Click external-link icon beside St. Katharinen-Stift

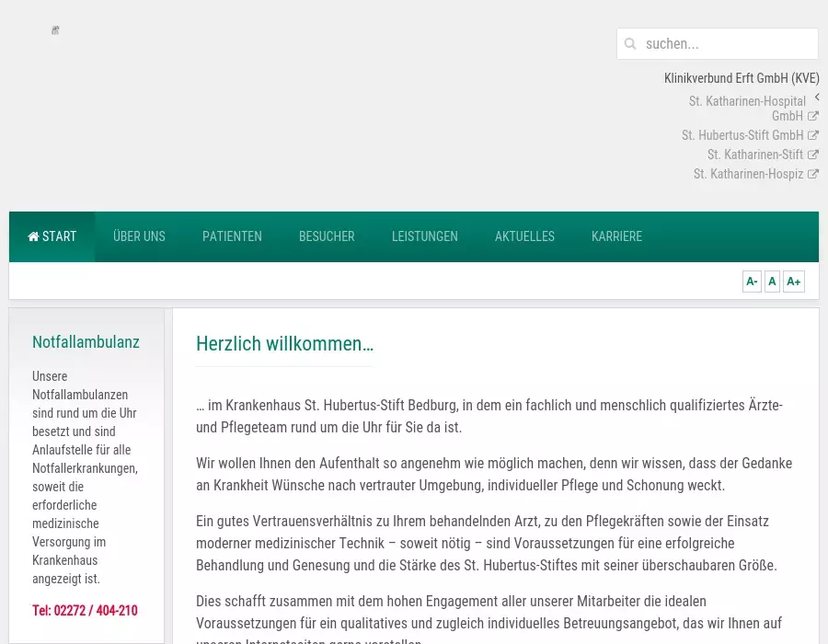813,155
